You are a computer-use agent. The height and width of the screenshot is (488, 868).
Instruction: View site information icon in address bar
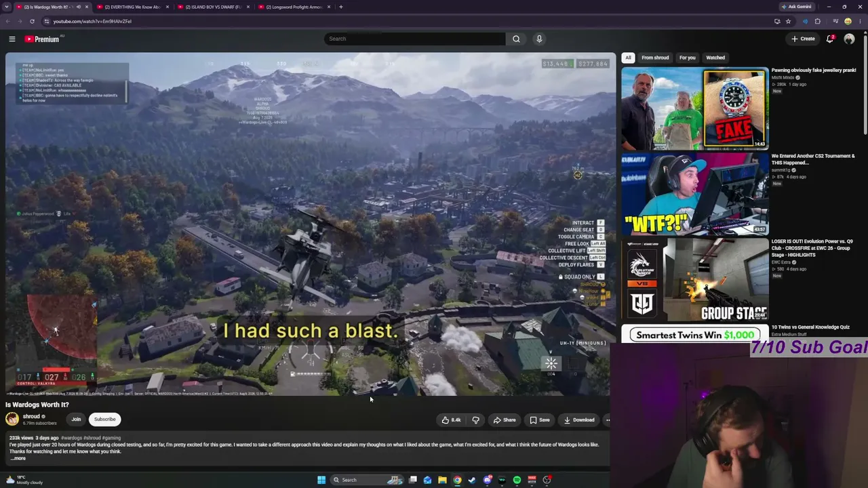point(46,21)
